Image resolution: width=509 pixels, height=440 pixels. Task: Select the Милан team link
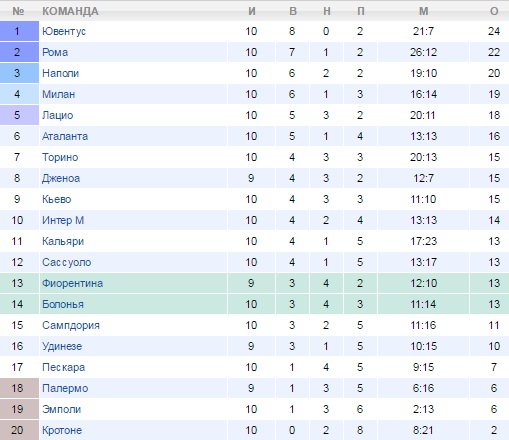click(58, 94)
